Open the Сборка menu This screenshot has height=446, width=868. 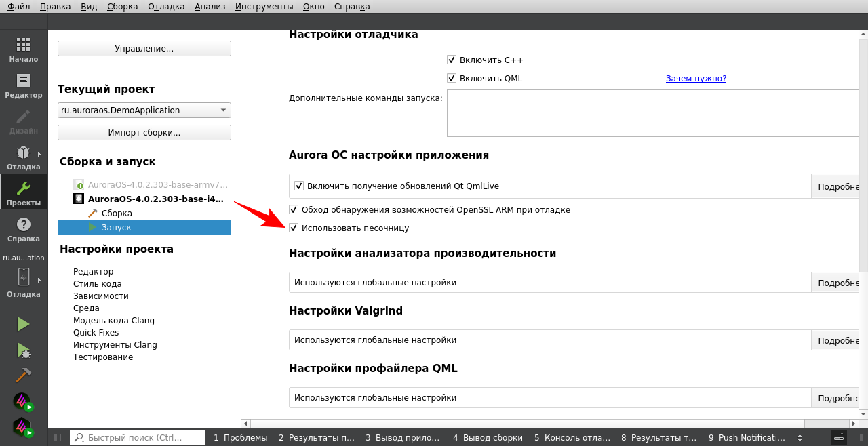point(122,6)
